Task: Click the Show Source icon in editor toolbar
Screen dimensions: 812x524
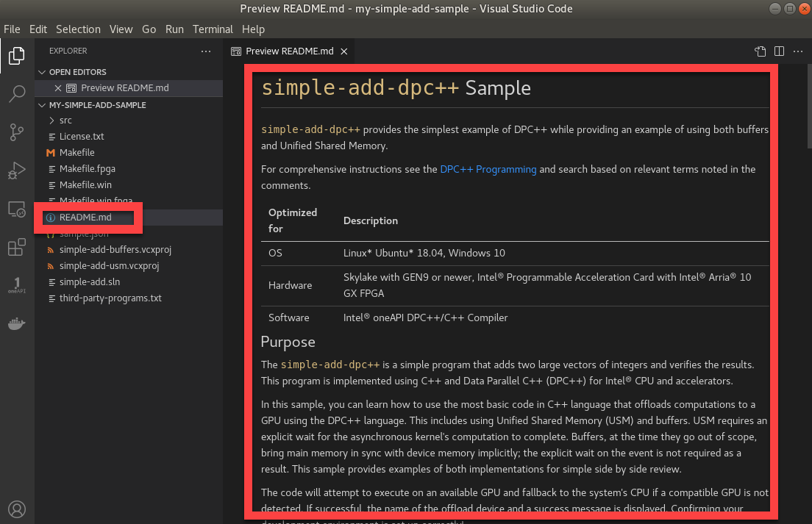Action: click(x=761, y=51)
